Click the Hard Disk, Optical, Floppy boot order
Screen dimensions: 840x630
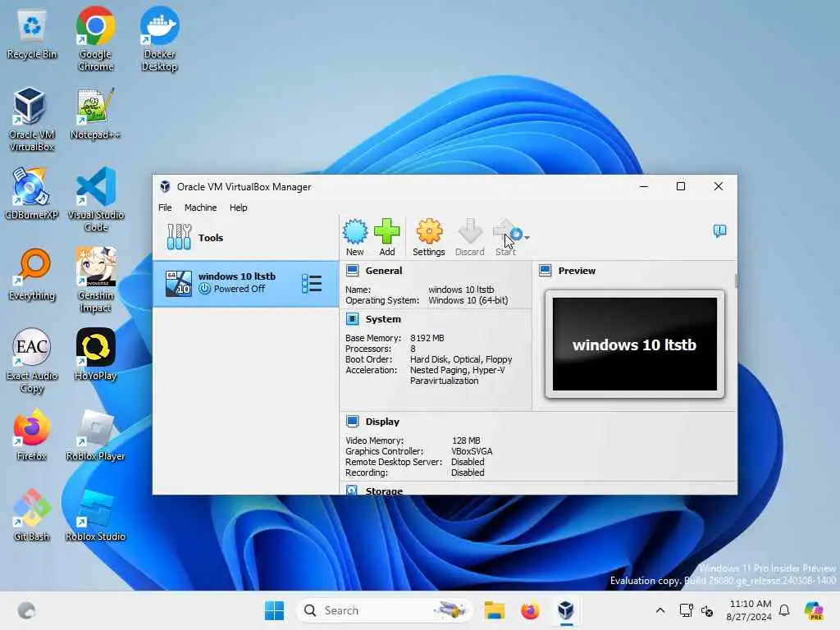(x=461, y=359)
